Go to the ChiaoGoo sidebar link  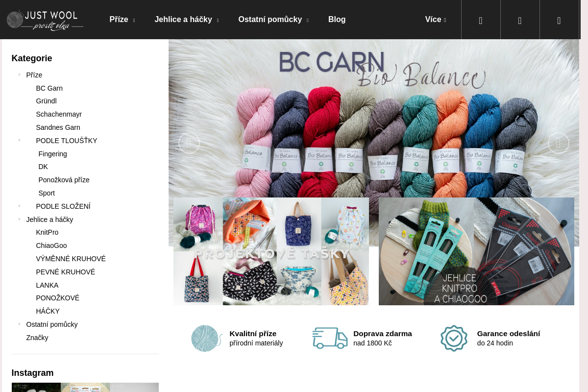pyautogui.click(x=51, y=245)
